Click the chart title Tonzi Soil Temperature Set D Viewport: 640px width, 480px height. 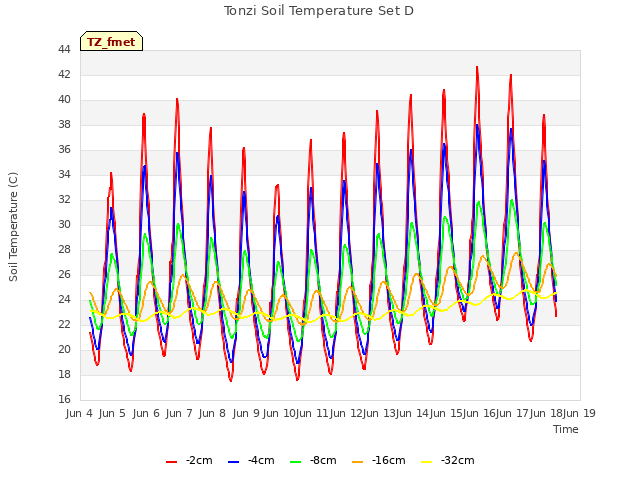[x=319, y=11]
